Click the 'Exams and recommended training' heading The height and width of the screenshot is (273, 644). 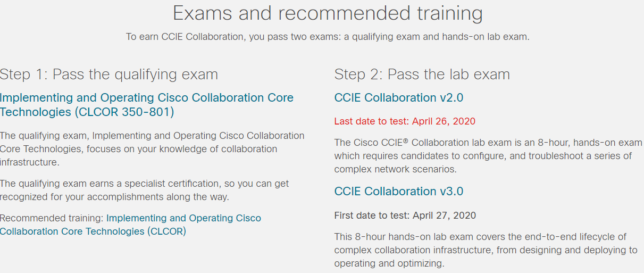[328, 13]
